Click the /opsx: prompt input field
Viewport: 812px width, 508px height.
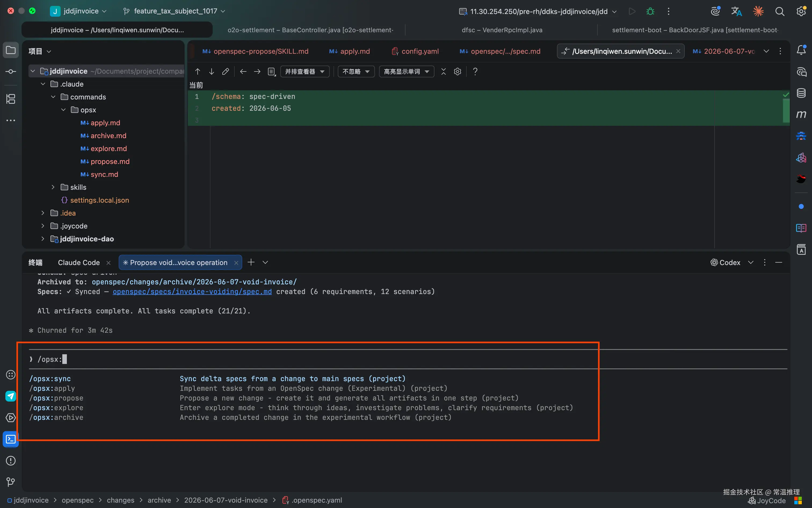point(408,359)
